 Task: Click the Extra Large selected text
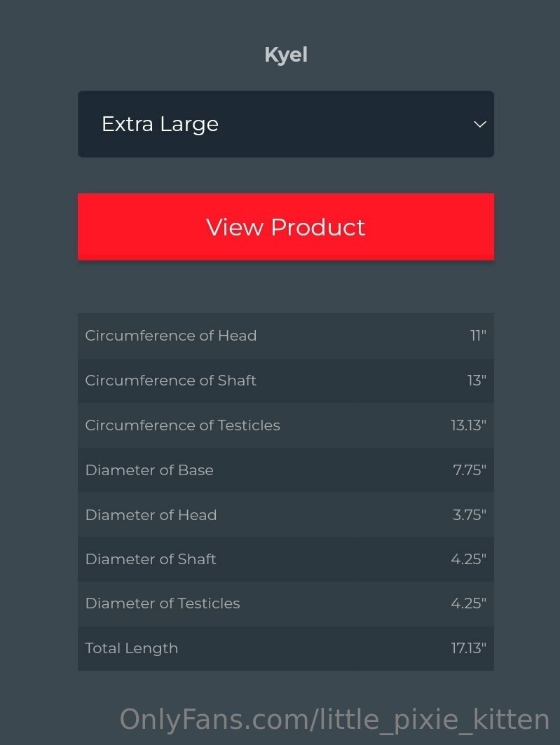160,125
